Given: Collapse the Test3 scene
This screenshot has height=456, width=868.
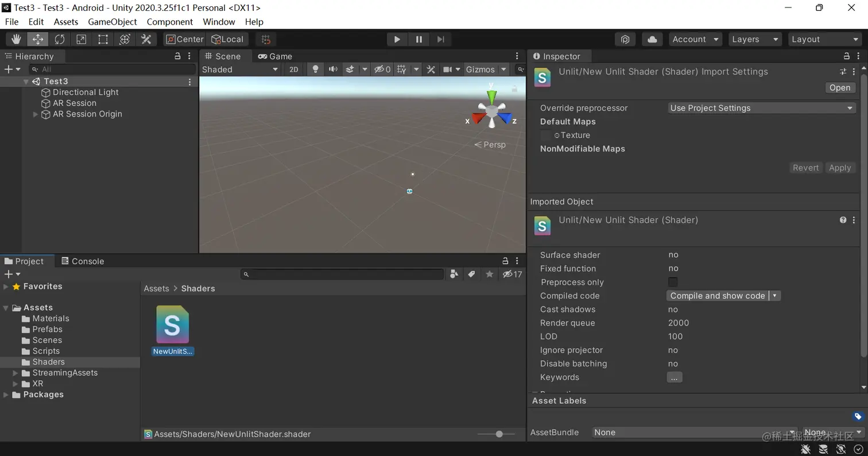Looking at the screenshot, I should click(x=26, y=82).
